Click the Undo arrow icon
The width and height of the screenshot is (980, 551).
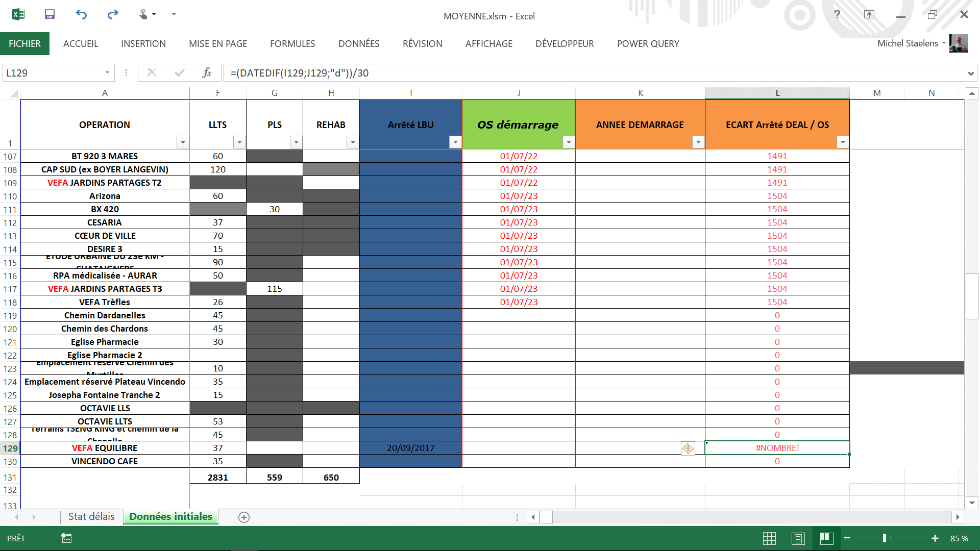point(82,14)
